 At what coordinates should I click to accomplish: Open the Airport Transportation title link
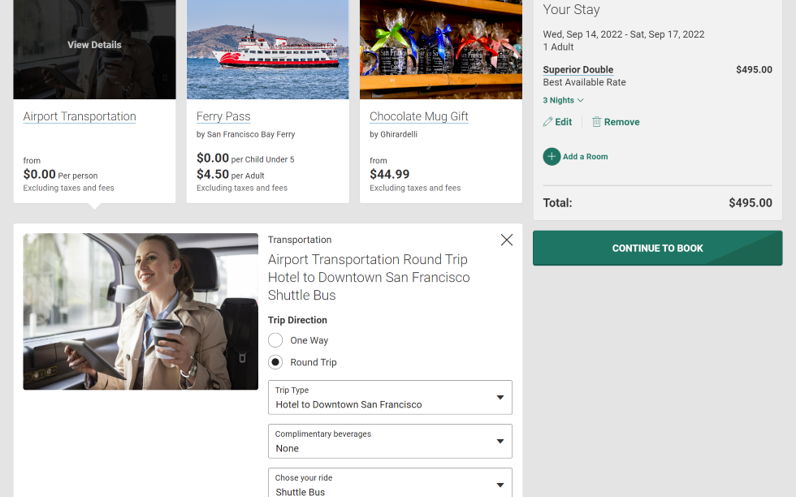tap(79, 116)
